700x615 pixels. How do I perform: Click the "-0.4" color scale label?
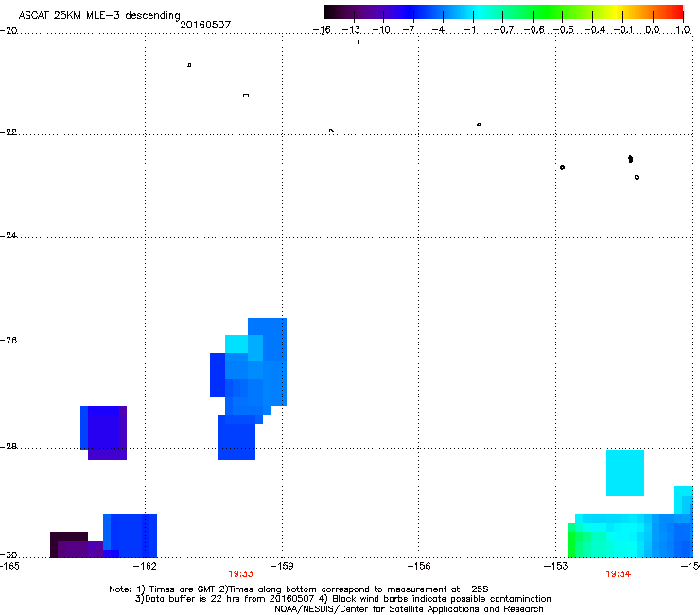[x=594, y=30]
